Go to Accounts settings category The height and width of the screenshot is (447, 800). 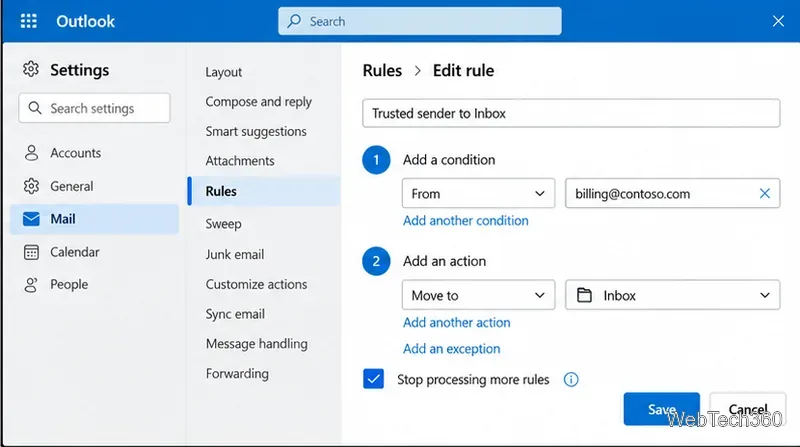pyautogui.click(x=94, y=153)
